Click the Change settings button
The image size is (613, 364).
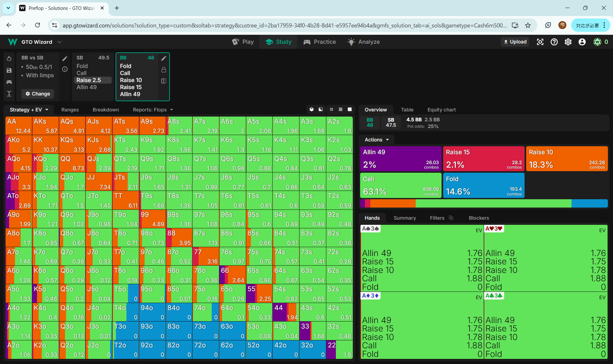pos(38,94)
